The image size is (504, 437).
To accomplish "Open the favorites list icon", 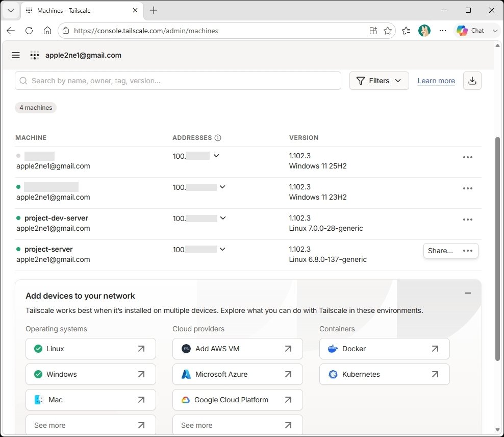I will [x=406, y=31].
